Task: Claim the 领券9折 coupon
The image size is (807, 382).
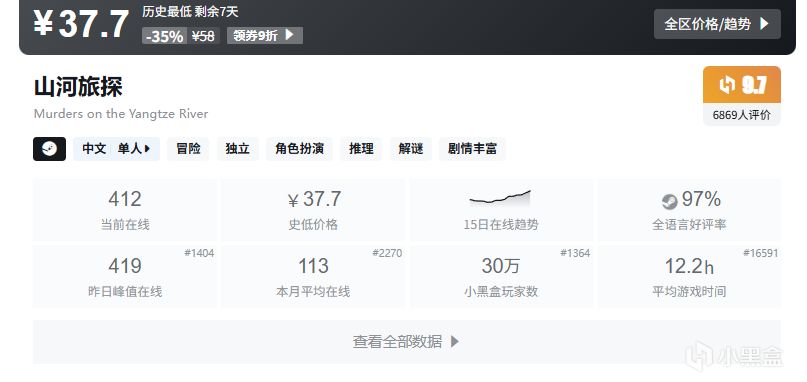Action: pos(265,36)
